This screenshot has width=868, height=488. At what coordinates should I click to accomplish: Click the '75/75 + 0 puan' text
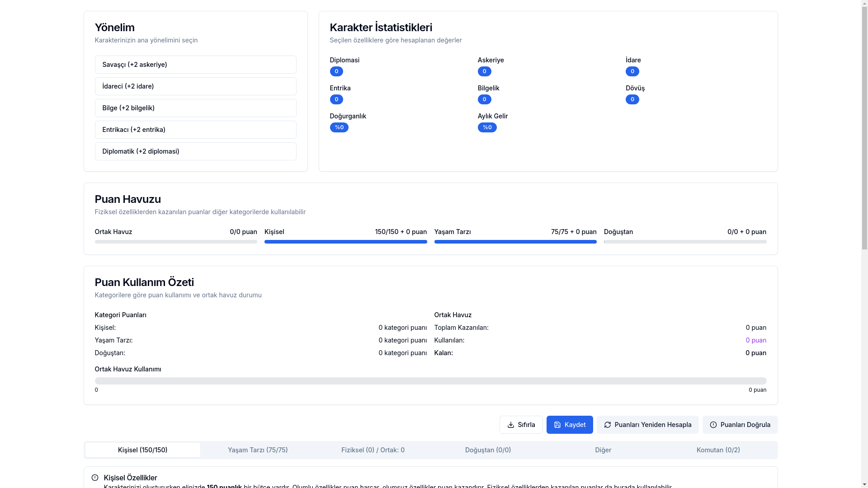(x=574, y=232)
